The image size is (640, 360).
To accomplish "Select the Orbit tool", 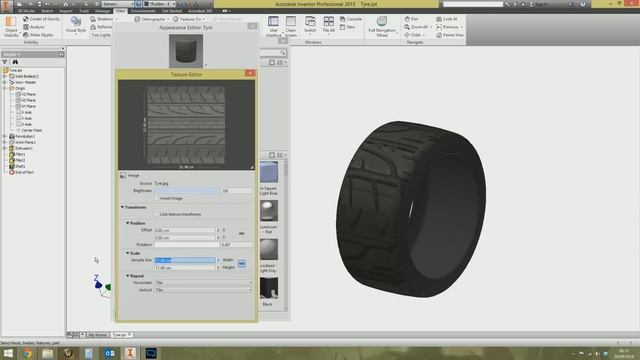I will [x=413, y=35].
